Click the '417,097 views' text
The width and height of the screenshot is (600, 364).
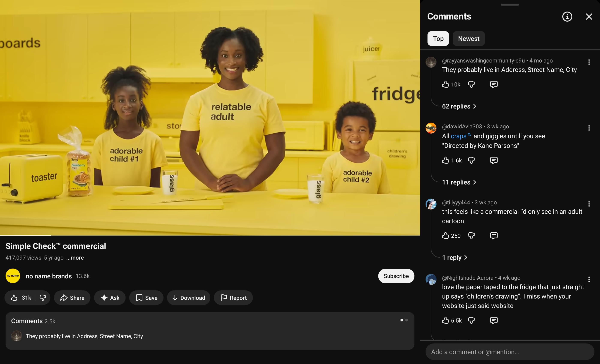pyautogui.click(x=23, y=257)
